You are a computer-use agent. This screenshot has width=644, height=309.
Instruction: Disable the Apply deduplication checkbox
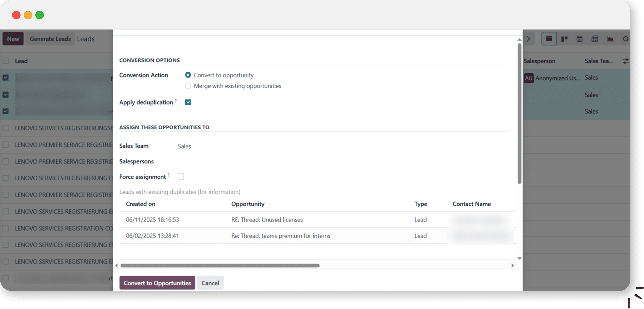pyautogui.click(x=188, y=102)
